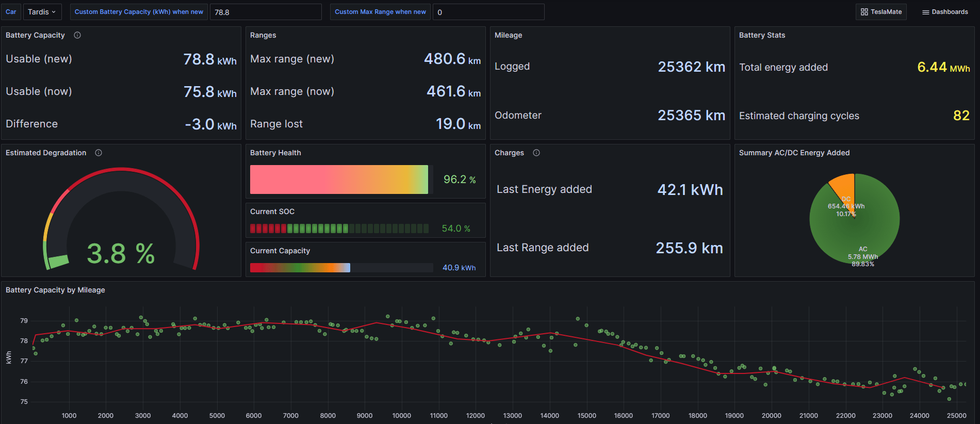Open the TeslaMate links menu
980x424 pixels.
(x=881, y=12)
